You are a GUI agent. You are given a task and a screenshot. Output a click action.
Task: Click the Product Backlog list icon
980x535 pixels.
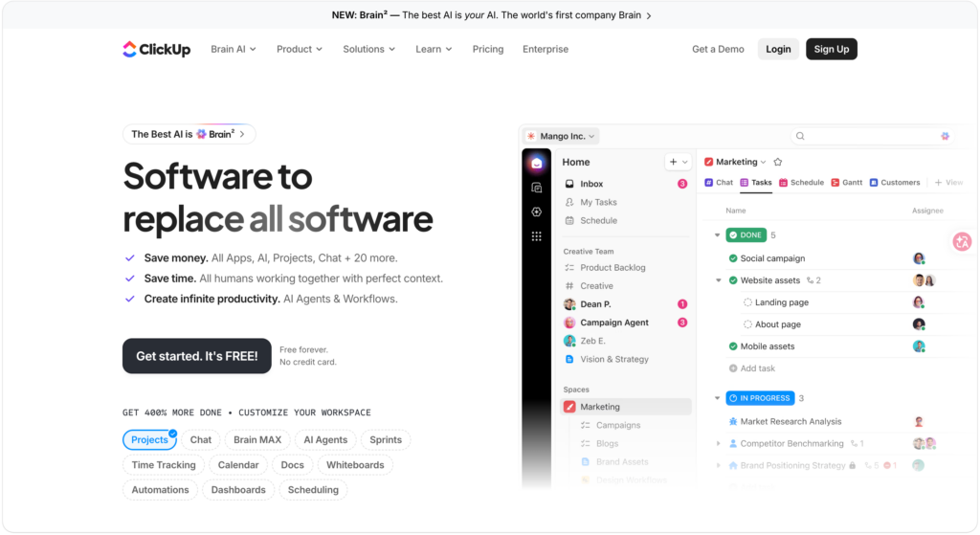tap(569, 268)
